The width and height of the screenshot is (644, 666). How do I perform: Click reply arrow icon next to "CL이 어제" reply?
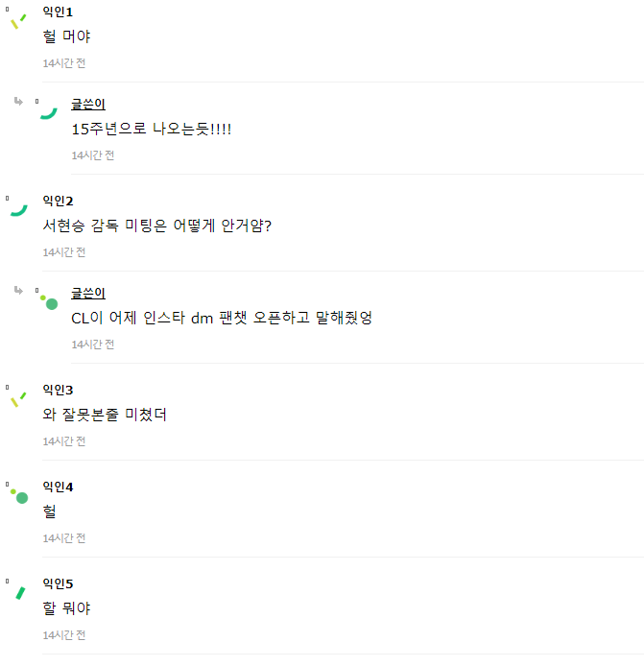point(18,290)
